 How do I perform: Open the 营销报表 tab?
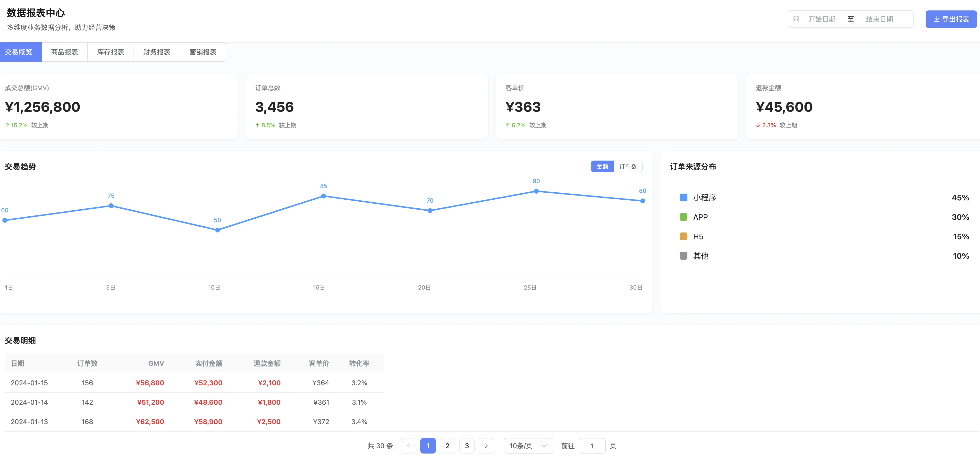pyautogui.click(x=203, y=52)
